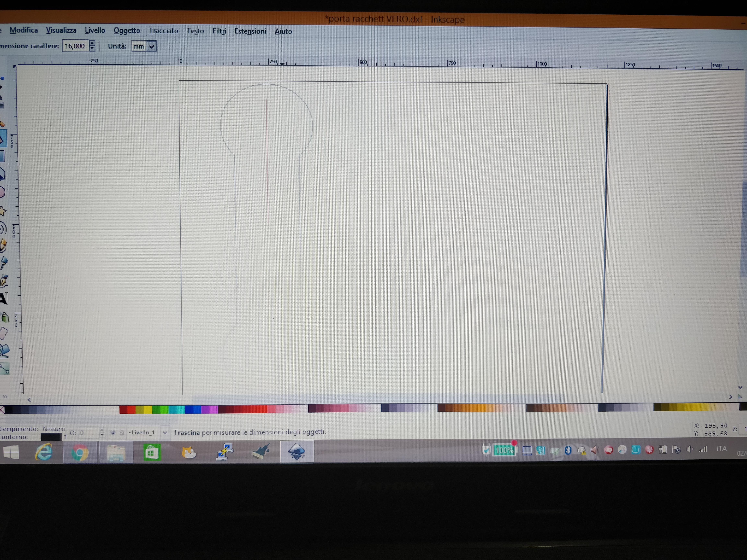Image resolution: width=747 pixels, height=560 pixels.
Task: Open the Oggetto menu
Action: coord(127,31)
